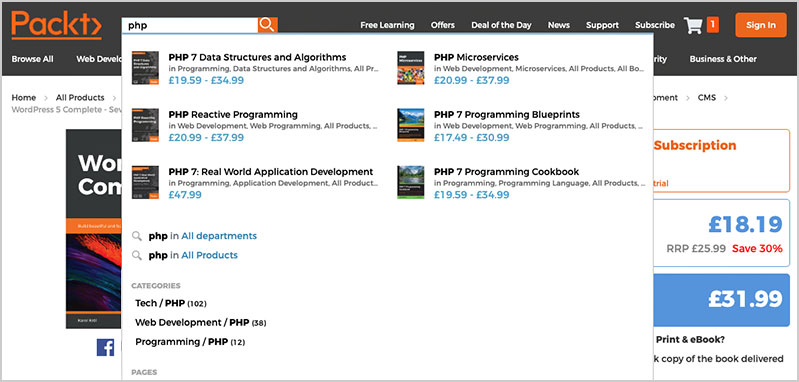Click the orange search magnifier button
Viewport: 799px width, 382px height.
[x=268, y=25]
